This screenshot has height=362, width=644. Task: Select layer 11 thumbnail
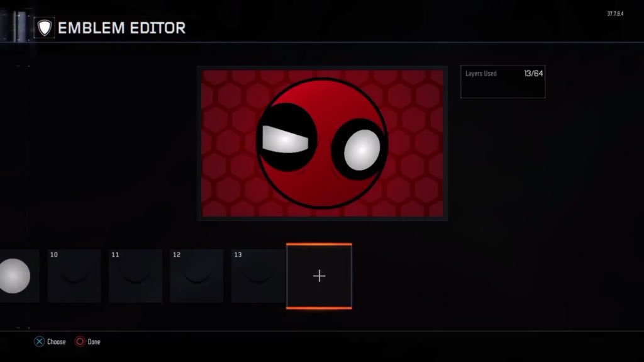pyautogui.click(x=136, y=276)
